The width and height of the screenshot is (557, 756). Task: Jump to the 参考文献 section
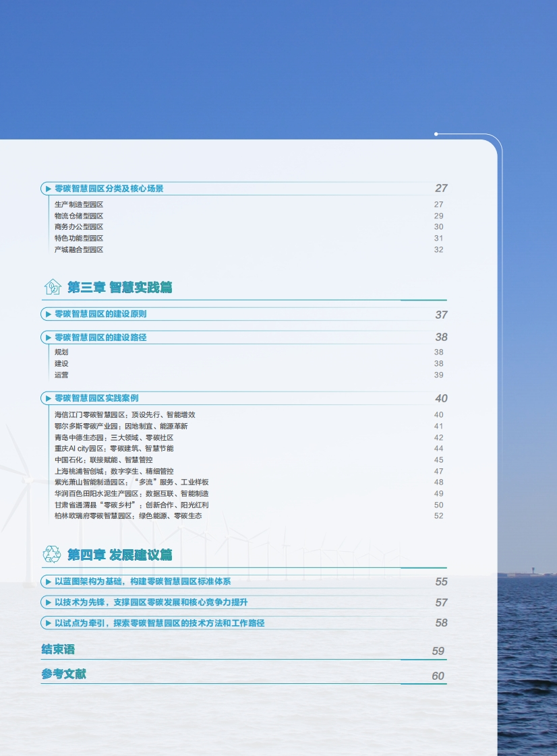63,674
